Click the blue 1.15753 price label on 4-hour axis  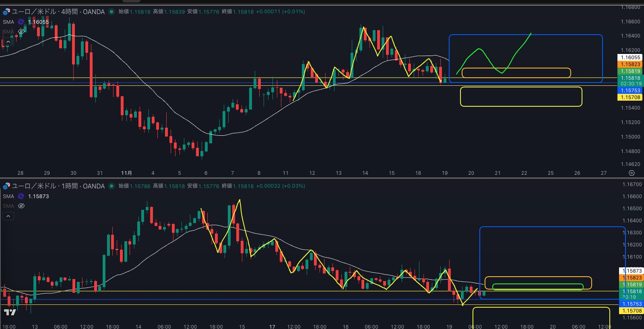tap(630, 91)
